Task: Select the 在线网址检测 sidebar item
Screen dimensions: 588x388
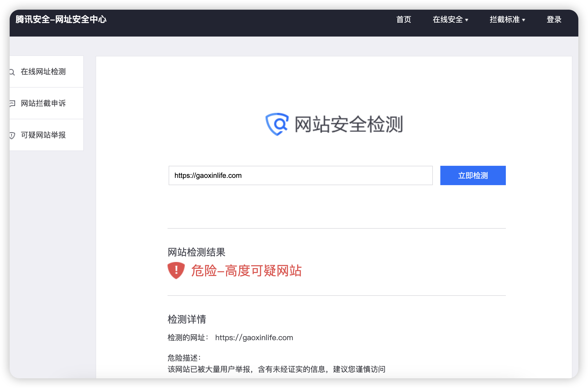Action: pyautogui.click(x=43, y=72)
